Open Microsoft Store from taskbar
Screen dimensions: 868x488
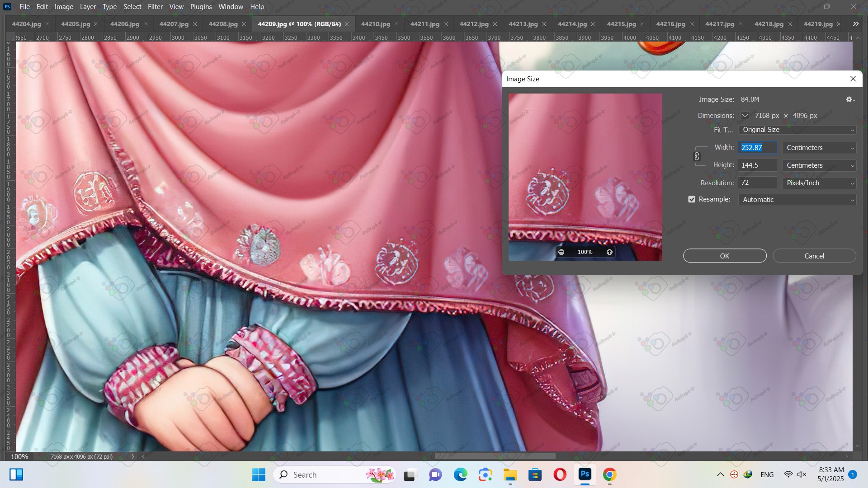tap(535, 474)
